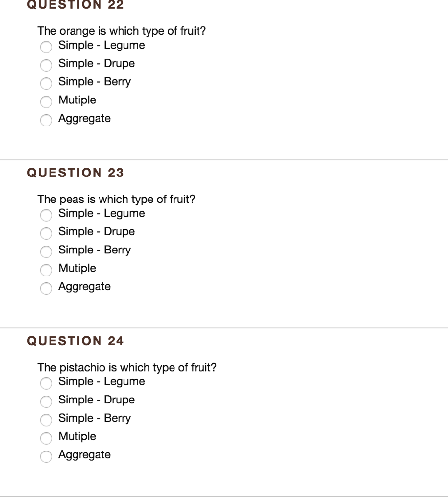
Task: Select Simple - Berry for the pistachio question
Action: tap(46, 420)
